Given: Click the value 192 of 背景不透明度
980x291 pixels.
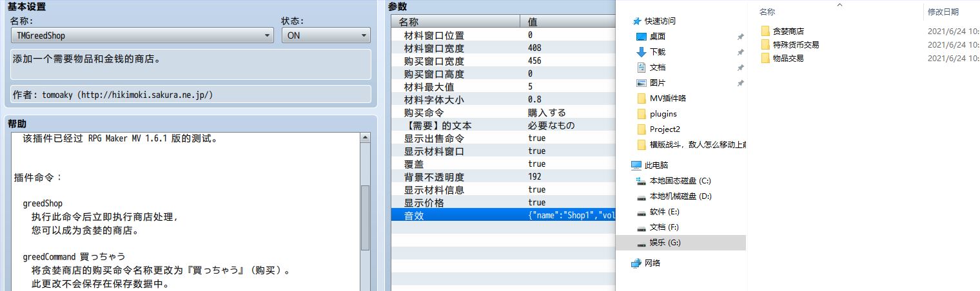Looking at the screenshot, I should [x=534, y=177].
